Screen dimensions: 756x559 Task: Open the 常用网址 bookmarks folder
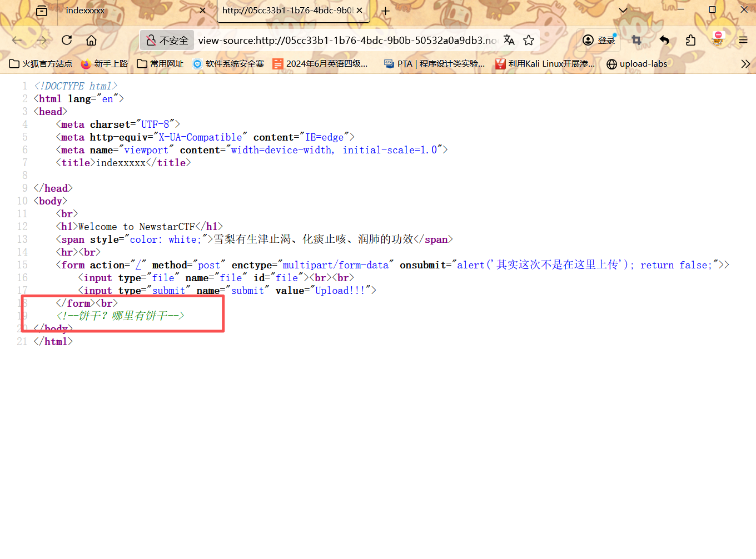[x=160, y=64]
